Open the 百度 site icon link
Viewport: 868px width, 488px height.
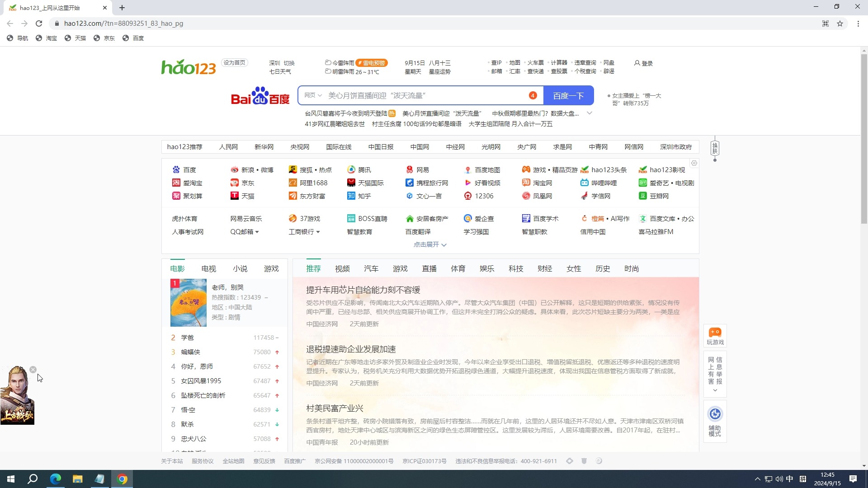click(x=176, y=169)
